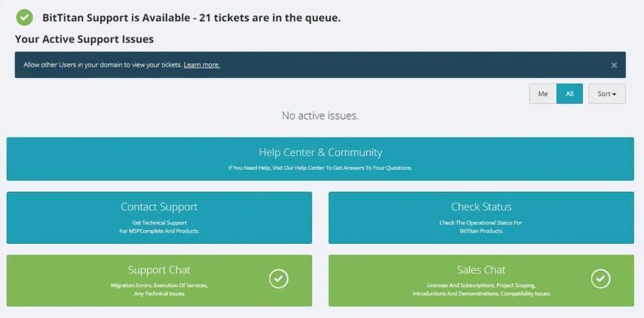Show only my tickets with Me
The width and height of the screenshot is (644, 318).
[543, 94]
